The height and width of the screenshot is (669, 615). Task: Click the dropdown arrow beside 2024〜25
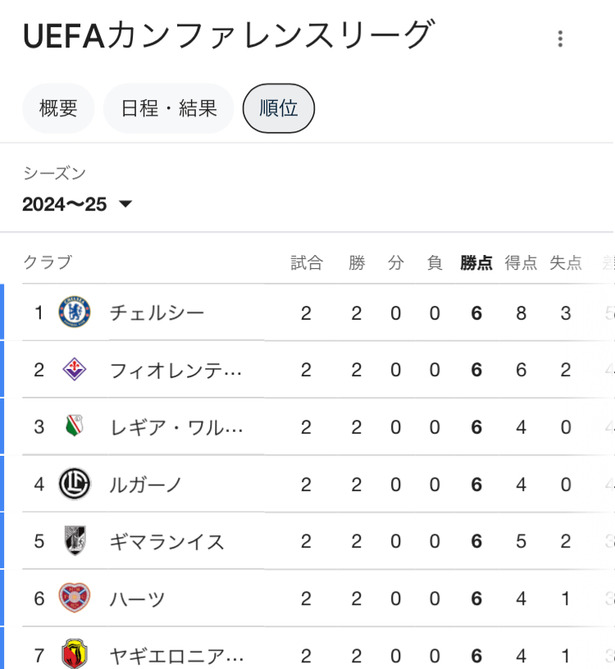[125, 204]
